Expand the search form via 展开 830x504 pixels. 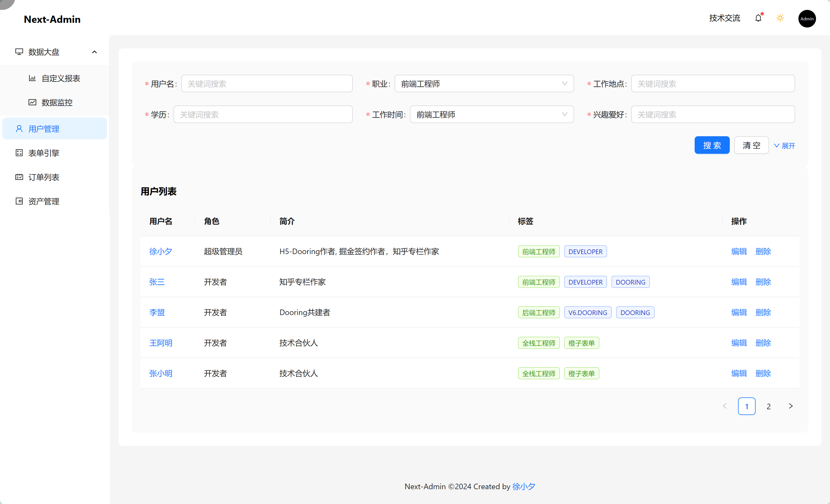(785, 146)
